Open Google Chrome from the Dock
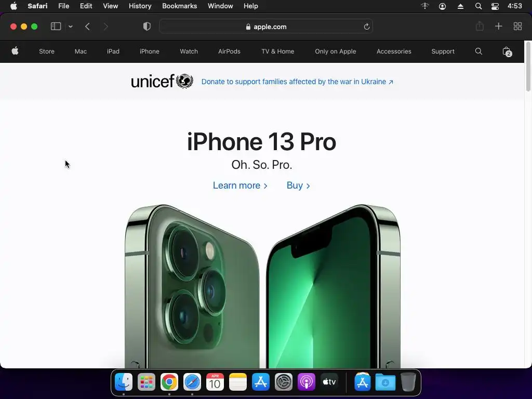Image resolution: width=532 pixels, height=399 pixels. click(169, 382)
